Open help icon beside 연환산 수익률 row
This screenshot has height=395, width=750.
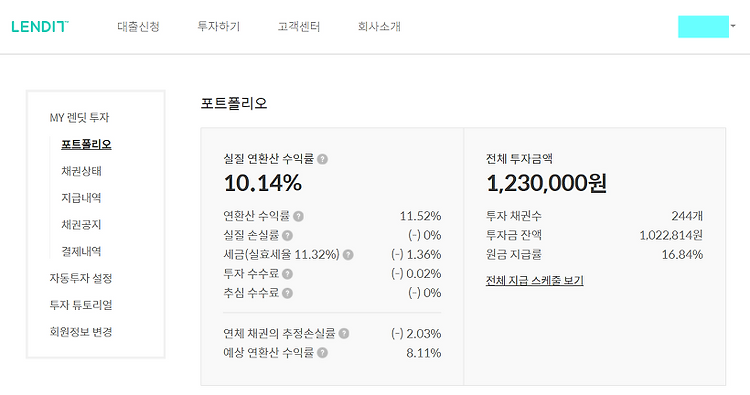coord(298,217)
